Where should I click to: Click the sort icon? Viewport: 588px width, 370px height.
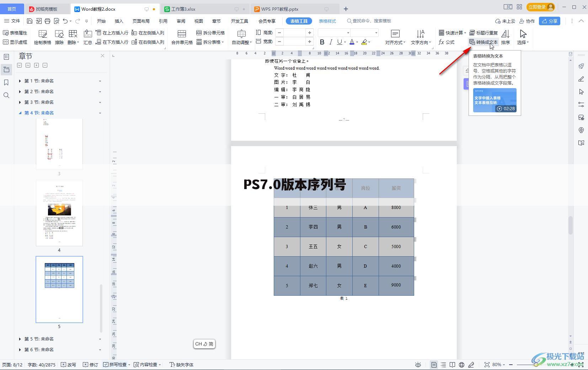[506, 37]
